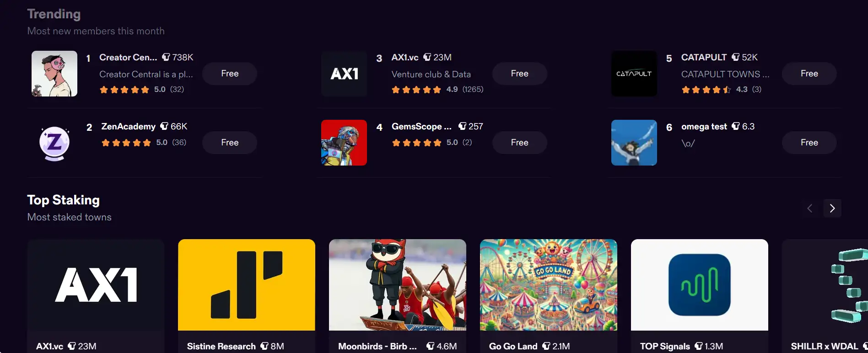Click Free button beside omega test
This screenshot has width=868, height=353.
809,143
